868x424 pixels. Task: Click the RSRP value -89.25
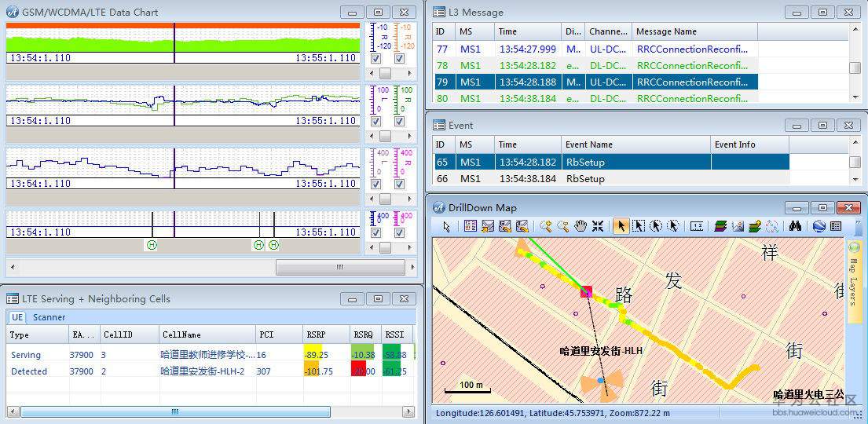(x=316, y=355)
